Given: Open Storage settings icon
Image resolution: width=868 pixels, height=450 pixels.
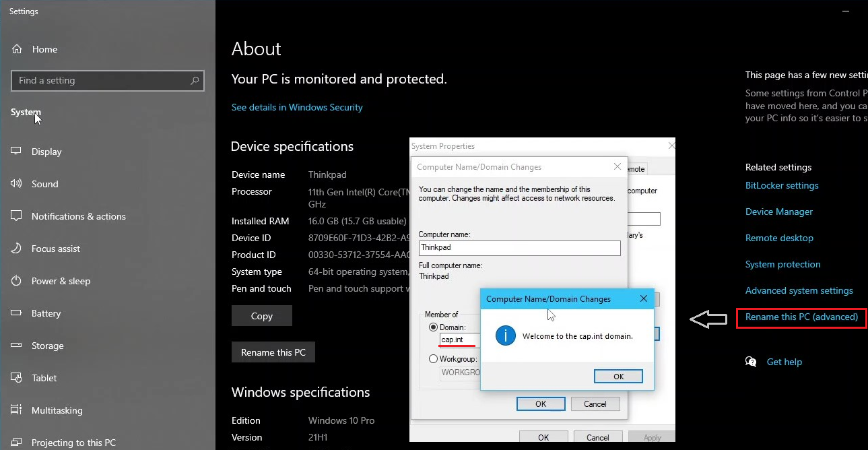Looking at the screenshot, I should 16,346.
